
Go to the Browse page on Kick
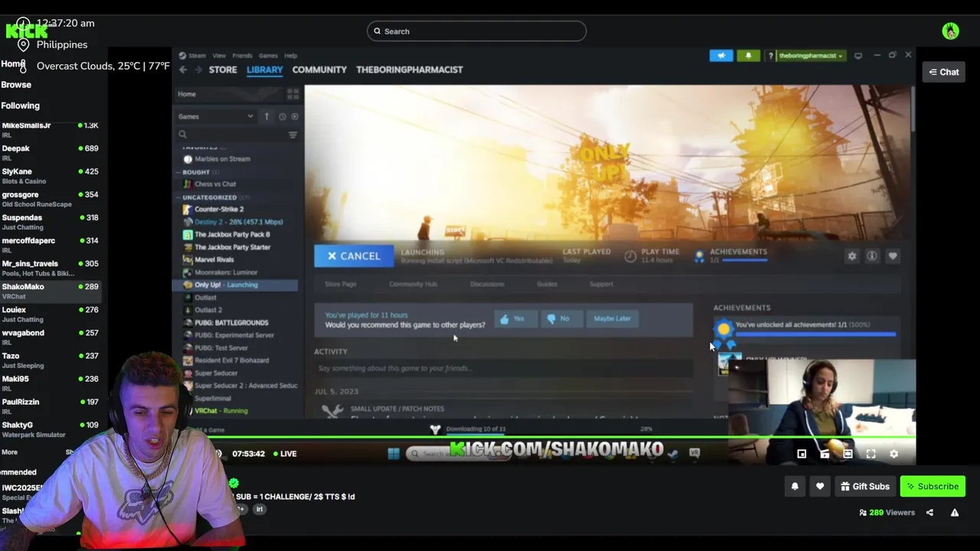point(16,85)
